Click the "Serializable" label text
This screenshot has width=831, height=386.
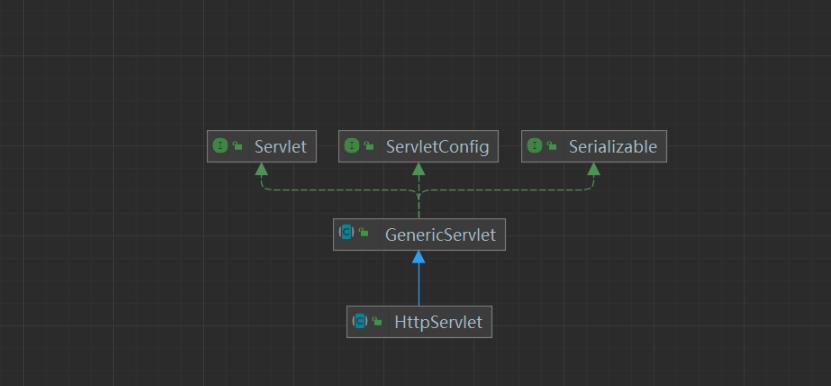coord(613,147)
